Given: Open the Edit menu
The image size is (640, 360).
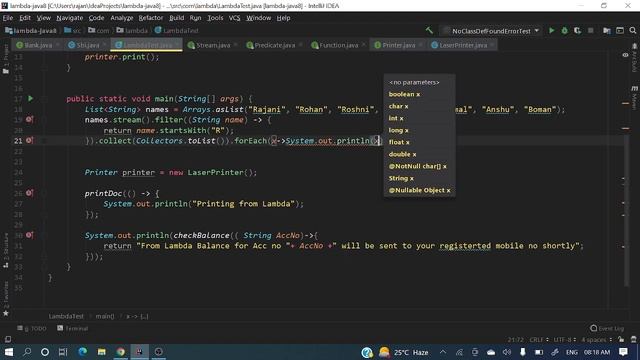Looking at the screenshot, I should (25, 18).
